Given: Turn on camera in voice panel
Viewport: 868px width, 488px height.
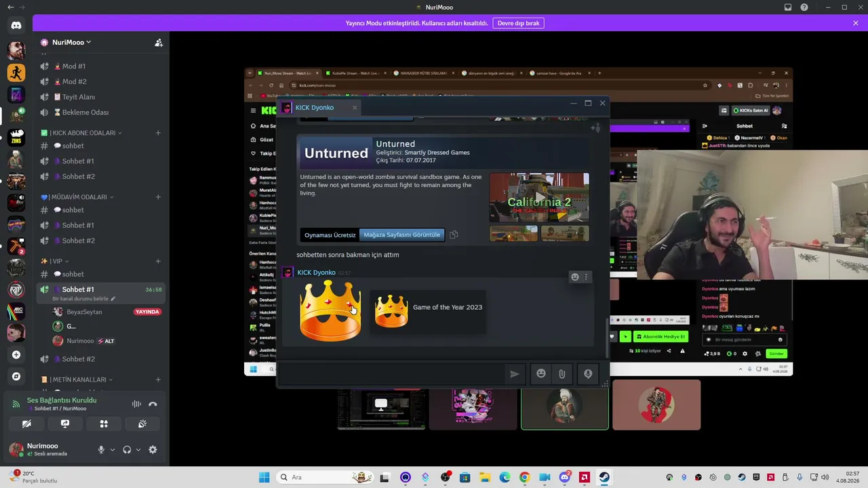Looking at the screenshot, I should coord(26,424).
